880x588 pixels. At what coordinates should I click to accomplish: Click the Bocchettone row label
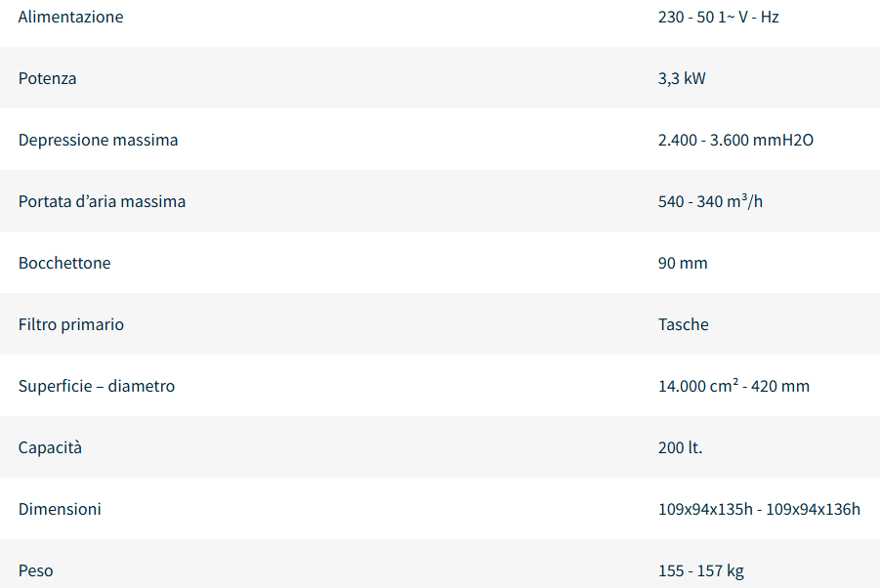click(64, 264)
